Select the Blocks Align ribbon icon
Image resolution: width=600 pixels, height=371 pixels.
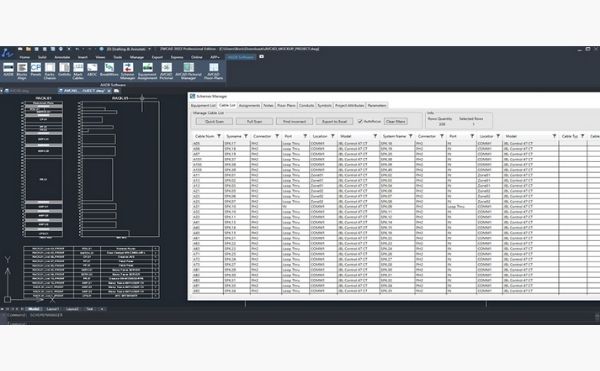click(x=22, y=71)
